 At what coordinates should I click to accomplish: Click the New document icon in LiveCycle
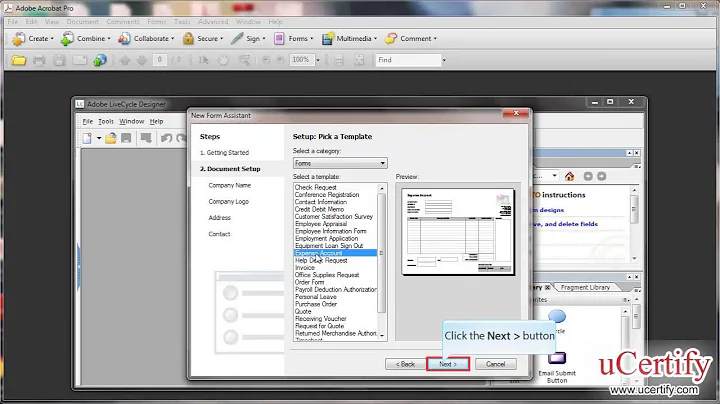[87, 138]
